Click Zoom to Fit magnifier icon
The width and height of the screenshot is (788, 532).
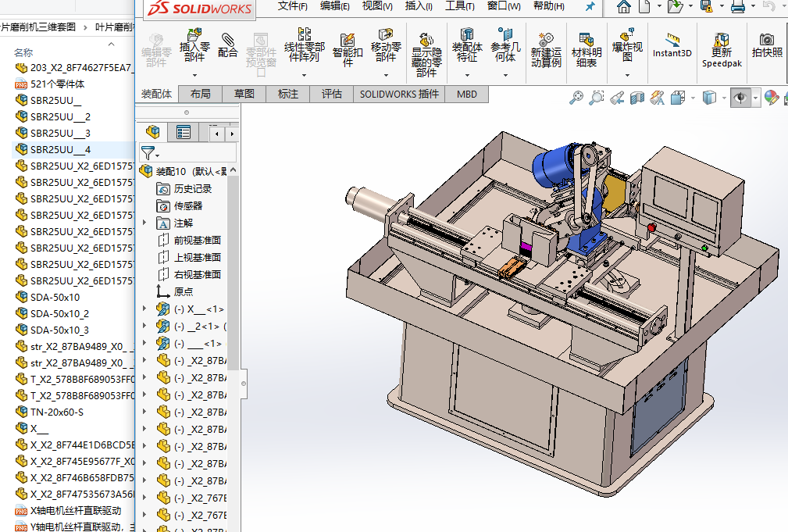point(576,97)
